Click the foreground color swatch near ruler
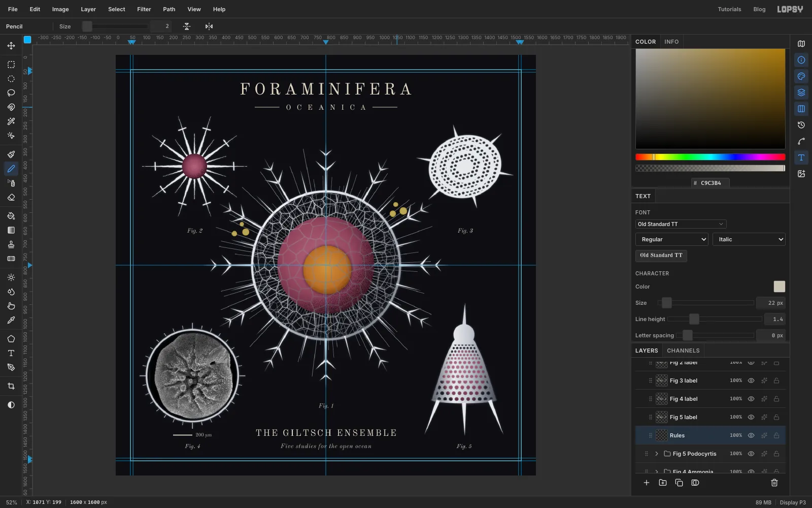The image size is (812, 508). point(27,39)
